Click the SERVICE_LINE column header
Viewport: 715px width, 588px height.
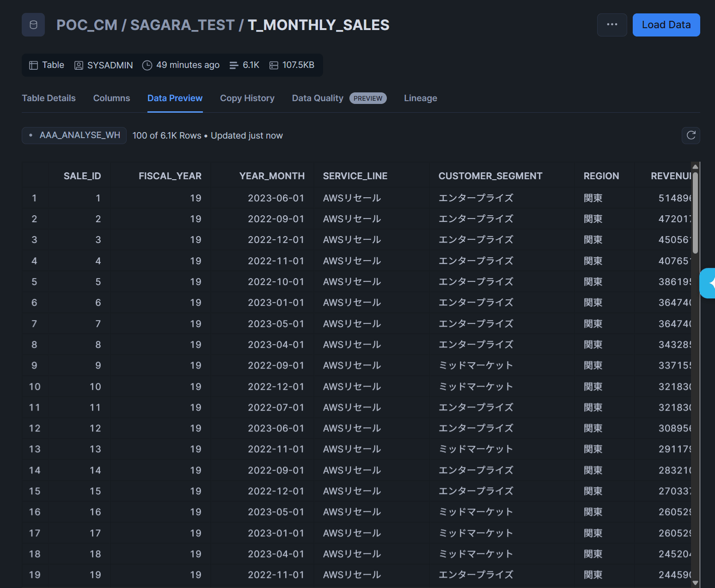[x=355, y=176]
